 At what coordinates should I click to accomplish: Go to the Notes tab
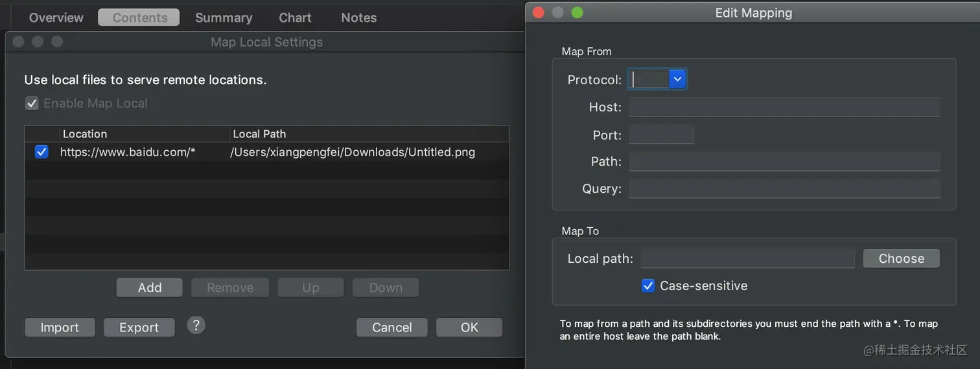coord(358,17)
